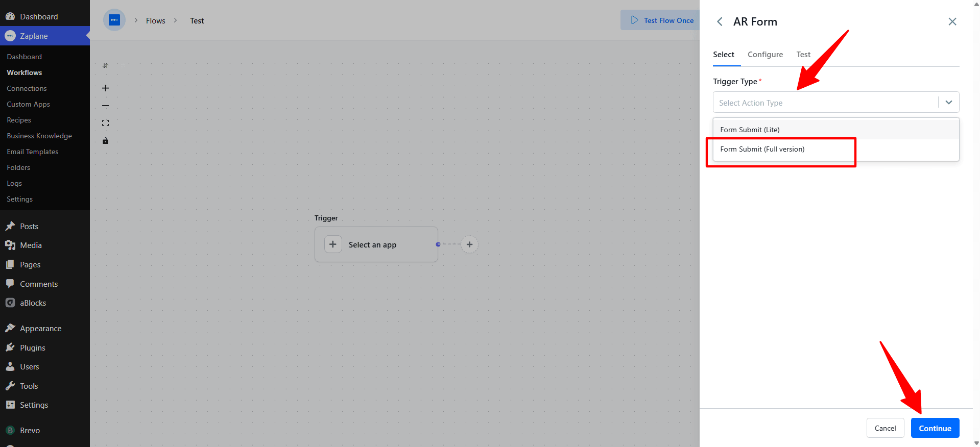
Task: Switch to the Select tab
Action: pyautogui.click(x=724, y=55)
